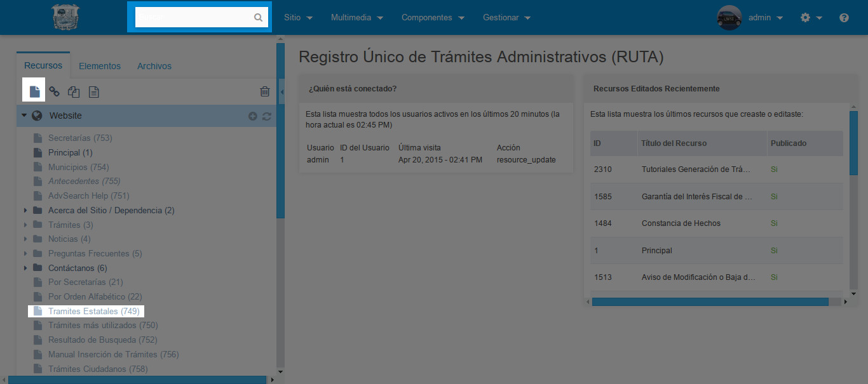
Task: Expand the Trámites (3) folder
Action: (x=25, y=225)
